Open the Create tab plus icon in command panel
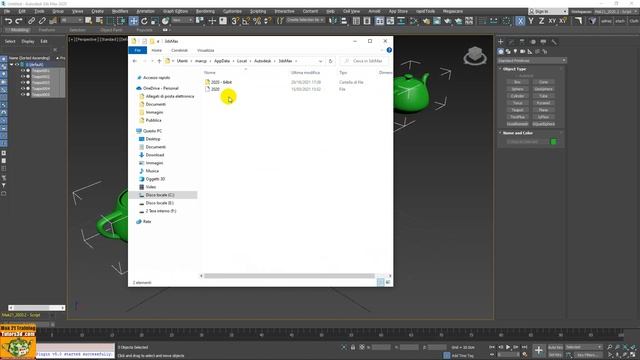Screen dimensions: 640x360 [x=500, y=42]
